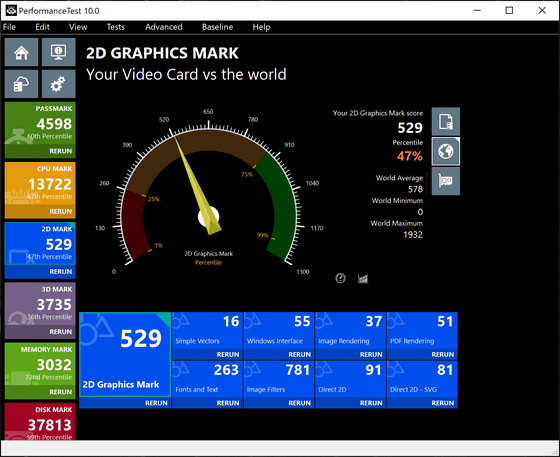The width and height of the screenshot is (560, 457).
Task: Click the Image Rendering score 37 tile
Action: click(350, 331)
